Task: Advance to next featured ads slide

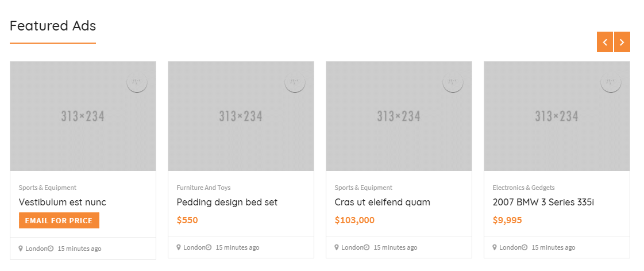Action: tap(622, 42)
